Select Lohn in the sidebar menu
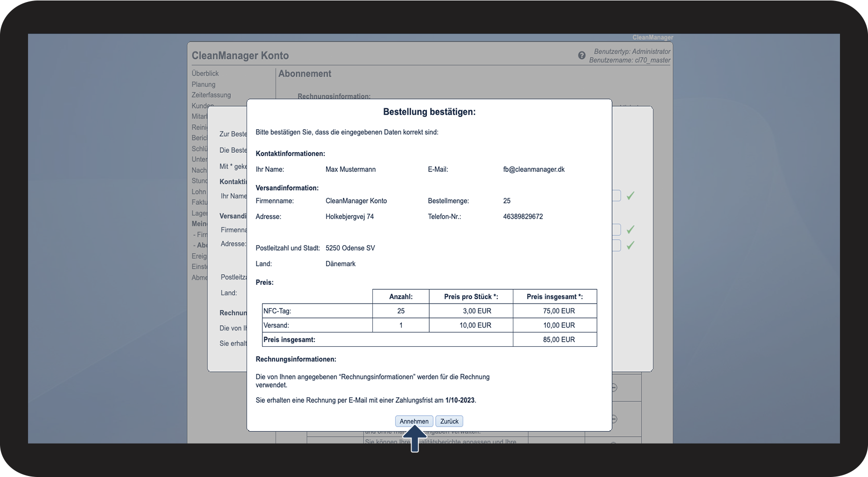 (x=198, y=192)
